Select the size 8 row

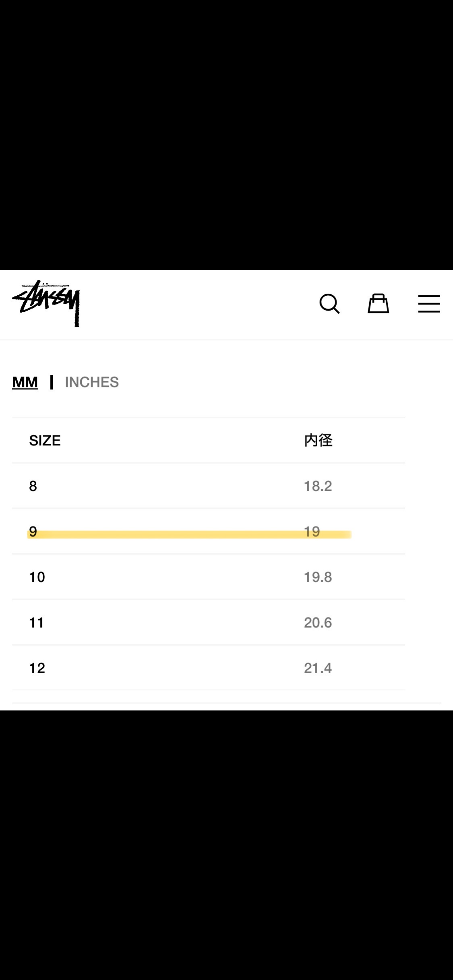pyautogui.click(x=209, y=486)
